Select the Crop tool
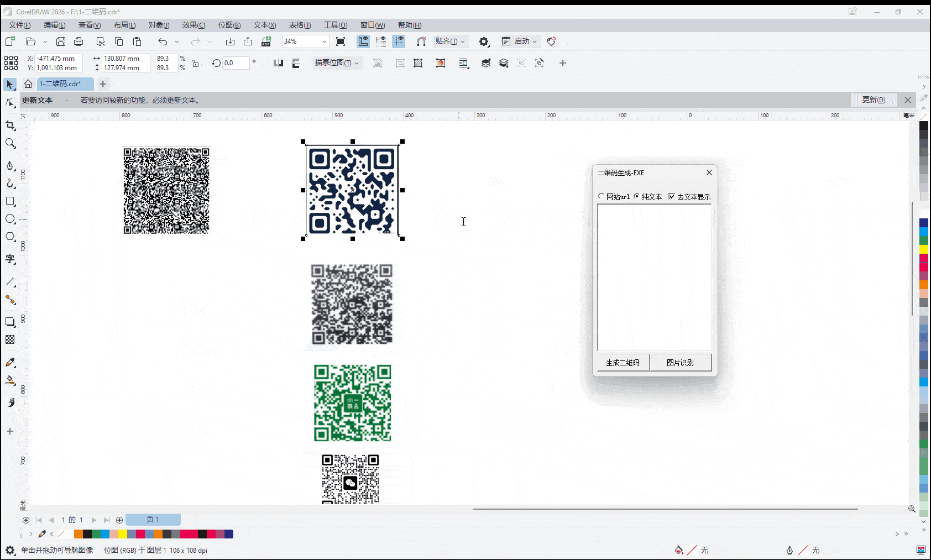This screenshot has height=560, width=931. [x=10, y=125]
